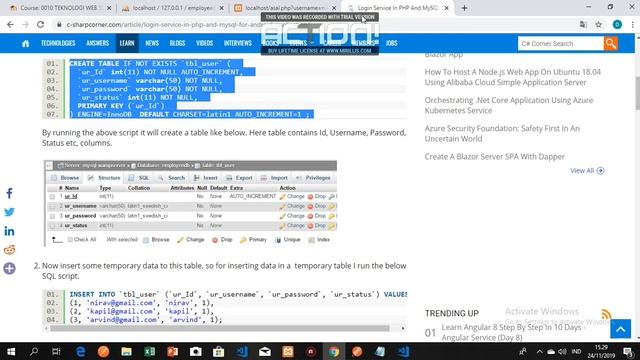Bookmark this page with star icon
Image resolution: width=640 pixels, height=360 pixels.
coord(598,24)
